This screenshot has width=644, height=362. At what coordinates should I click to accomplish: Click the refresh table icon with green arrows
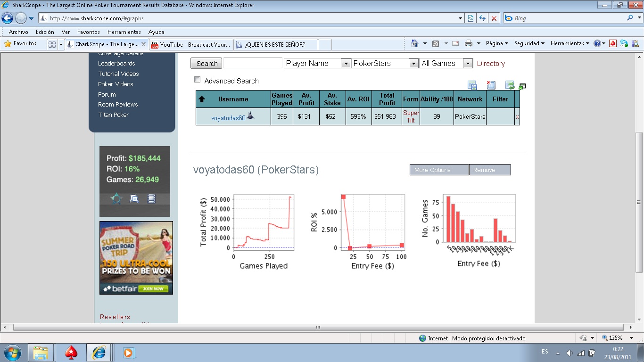(x=510, y=85)
